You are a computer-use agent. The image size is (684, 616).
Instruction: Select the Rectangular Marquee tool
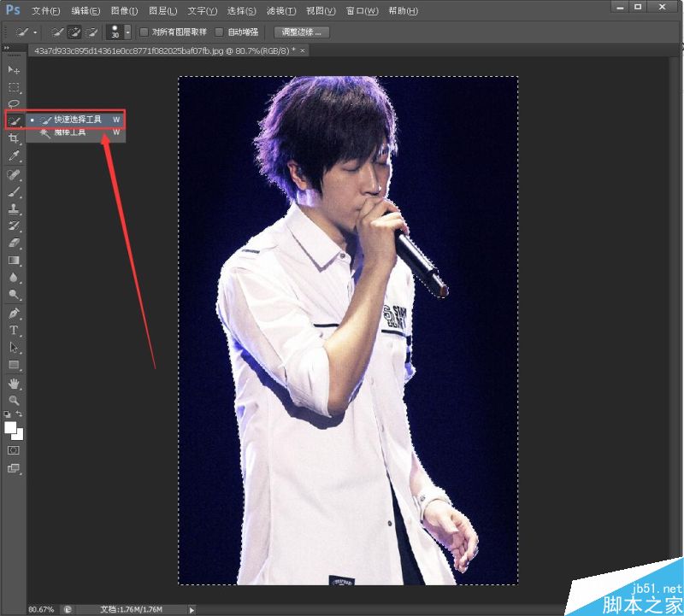pos(14,87)
